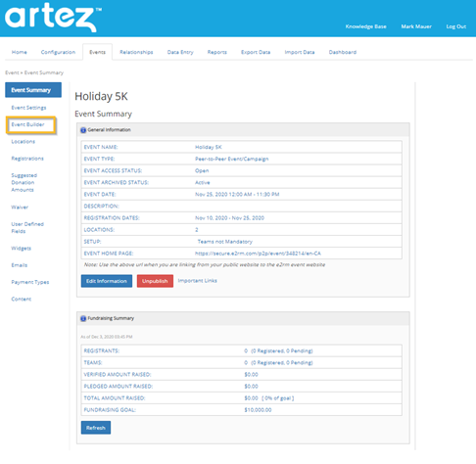Viewport: 476px width, 464px height.
Task: Click the artez logo
Action: [53, 18]
